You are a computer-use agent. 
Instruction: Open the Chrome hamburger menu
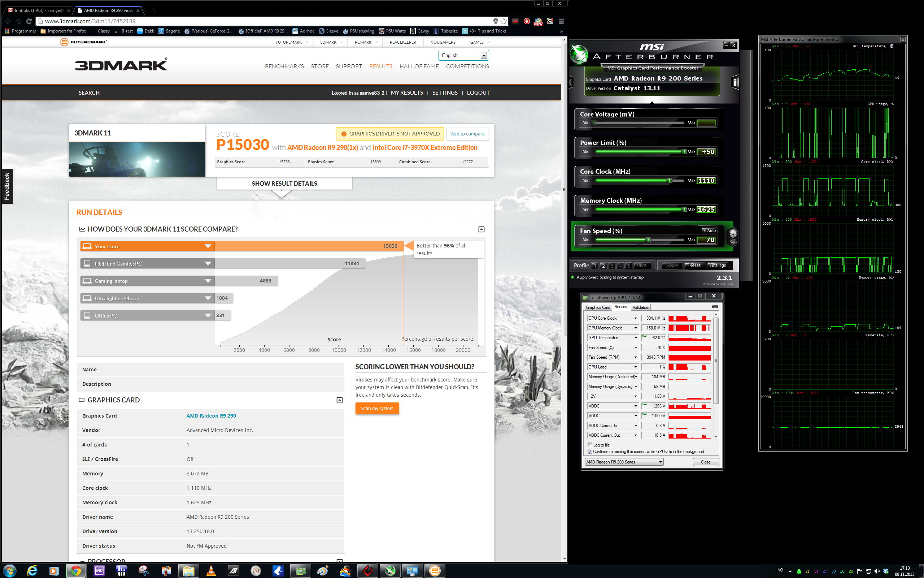[x=561, y=21]
